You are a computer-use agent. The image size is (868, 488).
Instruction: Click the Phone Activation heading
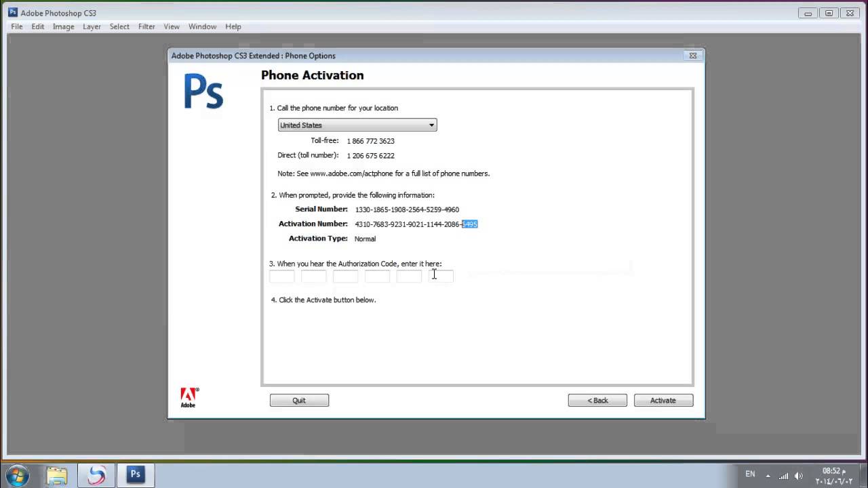click(x=313, y=75)
